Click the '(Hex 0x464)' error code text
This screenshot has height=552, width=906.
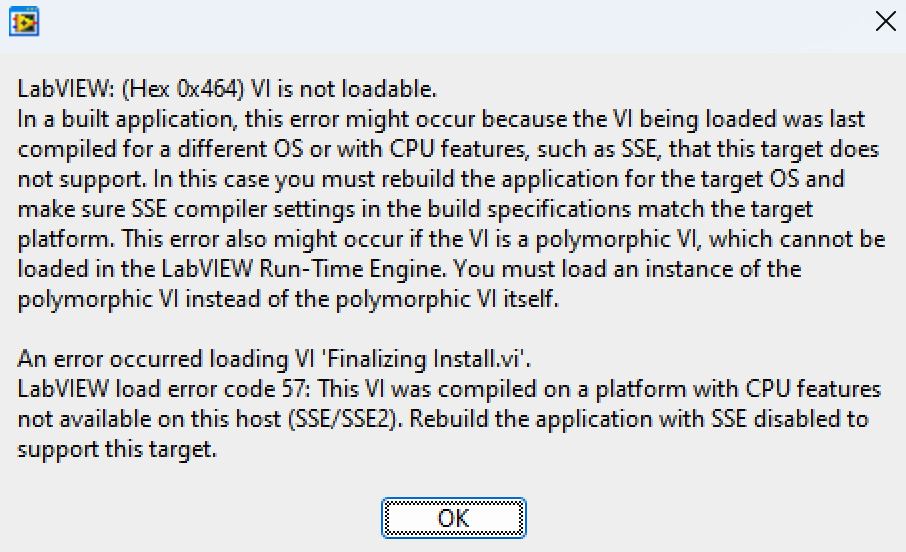(183, 89)
